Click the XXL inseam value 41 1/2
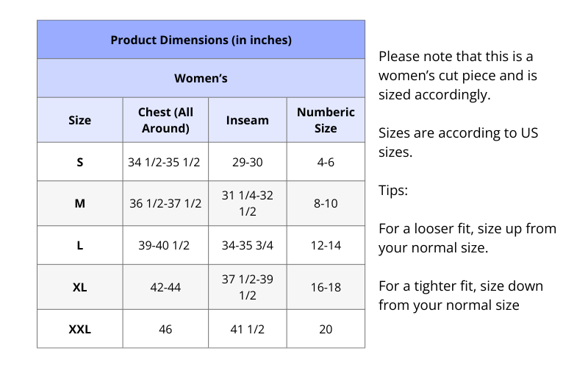The image size is (588, 368). (247, 329)
